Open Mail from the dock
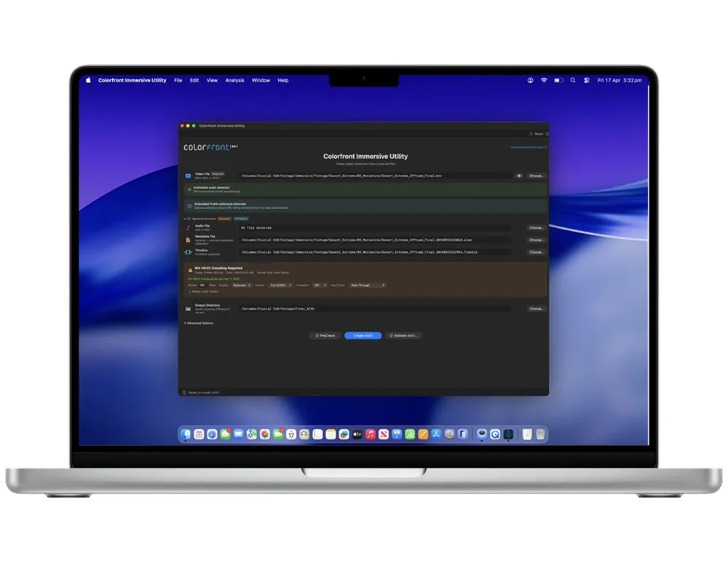 pyautogui.click(x=239, y=434)
